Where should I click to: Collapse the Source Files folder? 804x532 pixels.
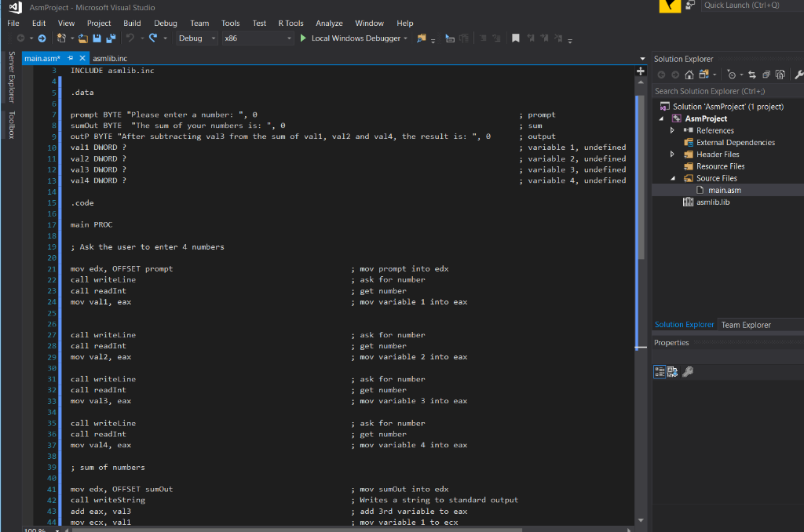coord(673,178)
